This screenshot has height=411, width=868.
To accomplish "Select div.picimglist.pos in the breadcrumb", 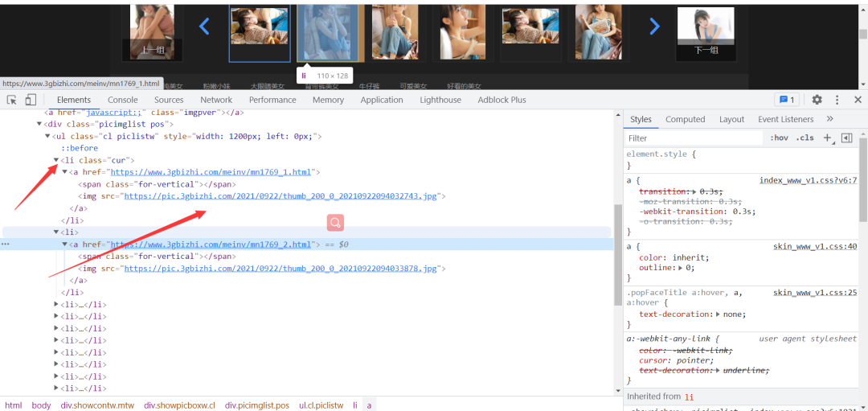I will coord(257,405).
